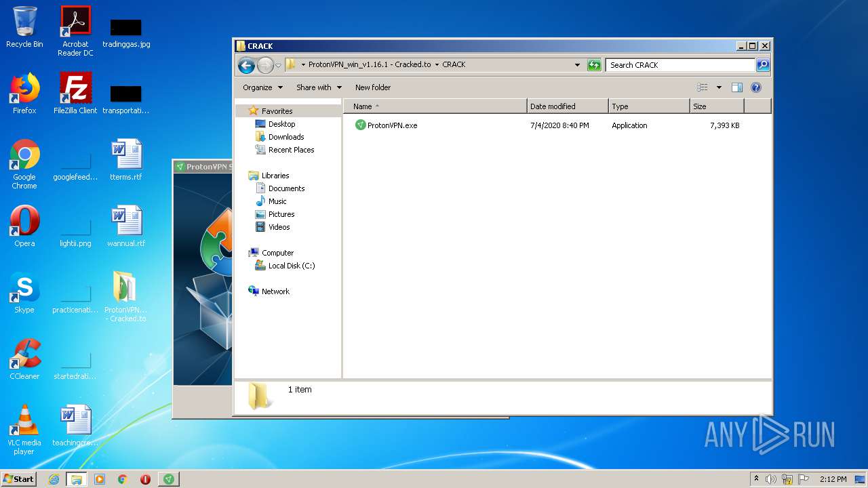Show hidden tray icons arrow
868x488 pixels.
coord(756,479)
